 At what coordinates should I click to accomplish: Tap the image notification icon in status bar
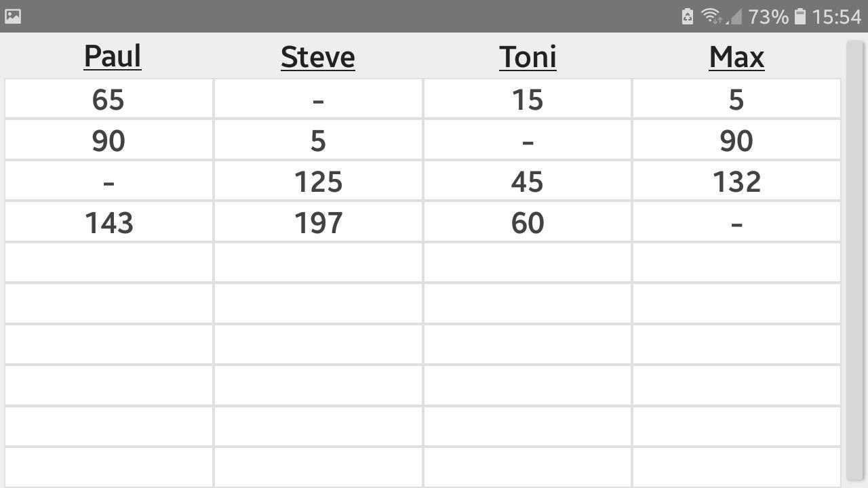tap(13, 16)
